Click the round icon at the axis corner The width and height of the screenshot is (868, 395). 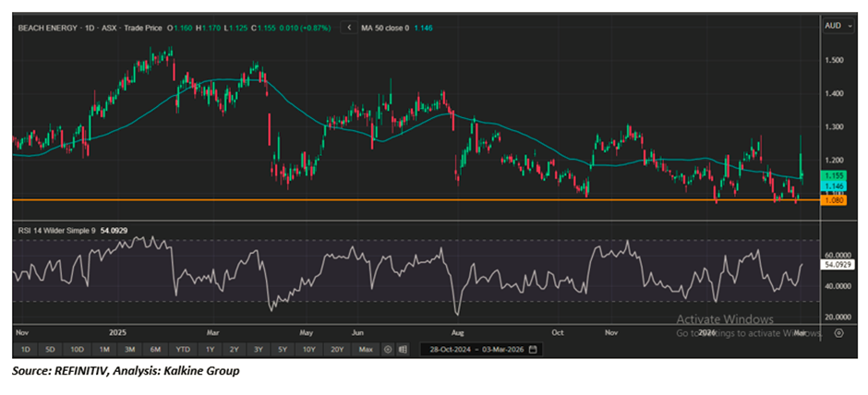(x=838, y=331)
